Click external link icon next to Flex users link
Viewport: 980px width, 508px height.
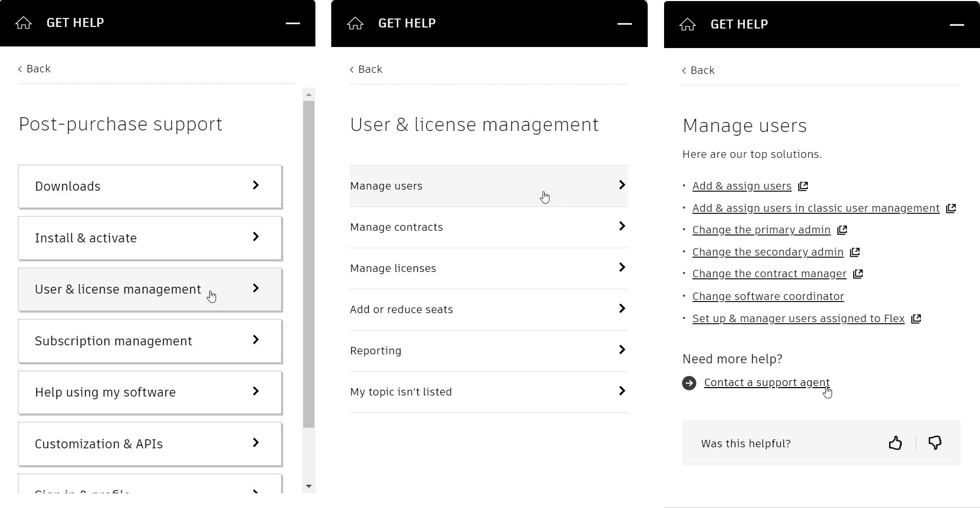916,318
